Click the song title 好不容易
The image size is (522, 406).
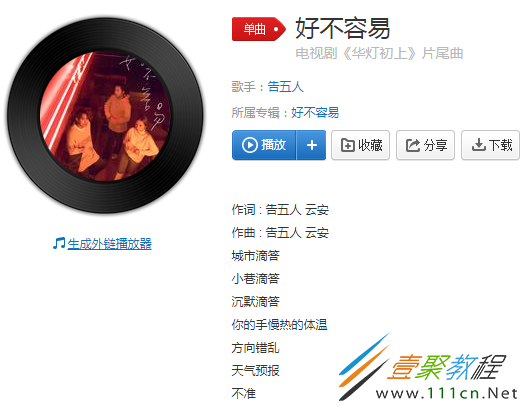[x=343, y=28]
